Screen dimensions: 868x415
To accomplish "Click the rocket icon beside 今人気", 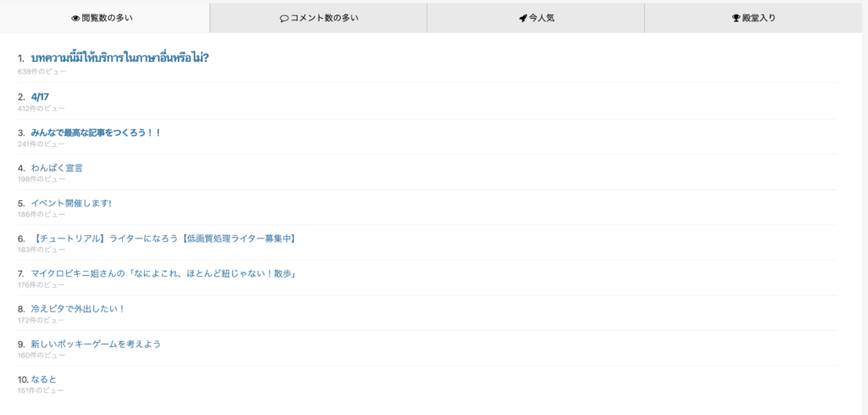I will pyautogui.click(x=523, y=18).
